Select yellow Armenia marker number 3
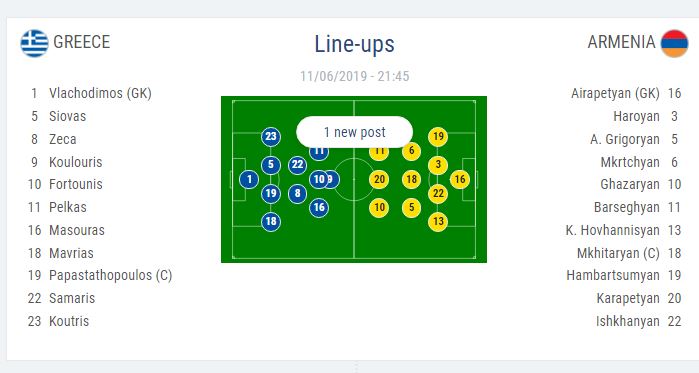 tap(438, 165)
